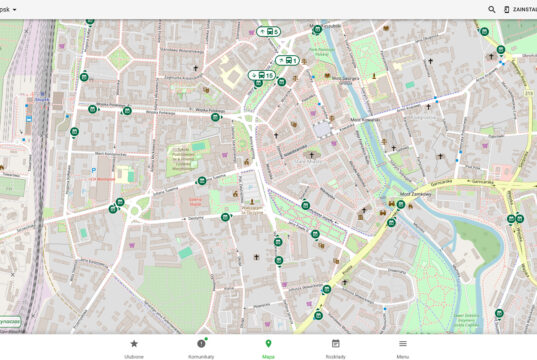Viewport: 537px width, 360px height.
Task: Select the stop on yellow road south of Most Zamkowy
Action: pos(391,223)
